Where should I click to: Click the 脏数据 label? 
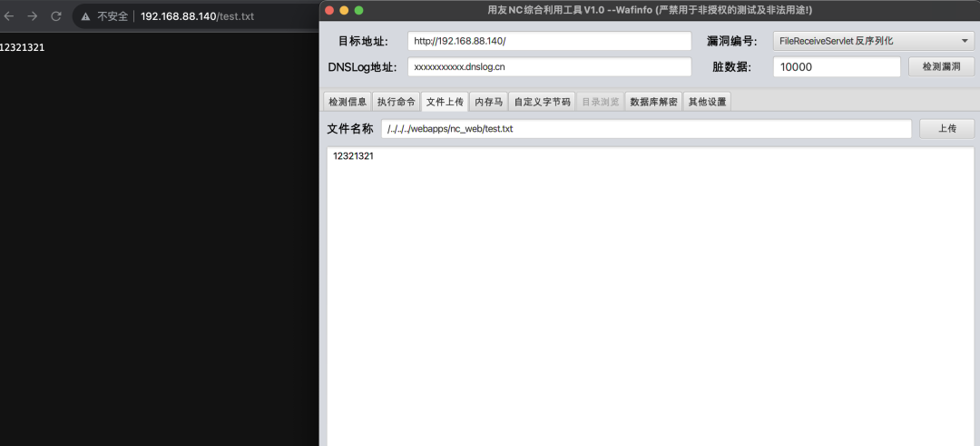[x=731, y=67]
